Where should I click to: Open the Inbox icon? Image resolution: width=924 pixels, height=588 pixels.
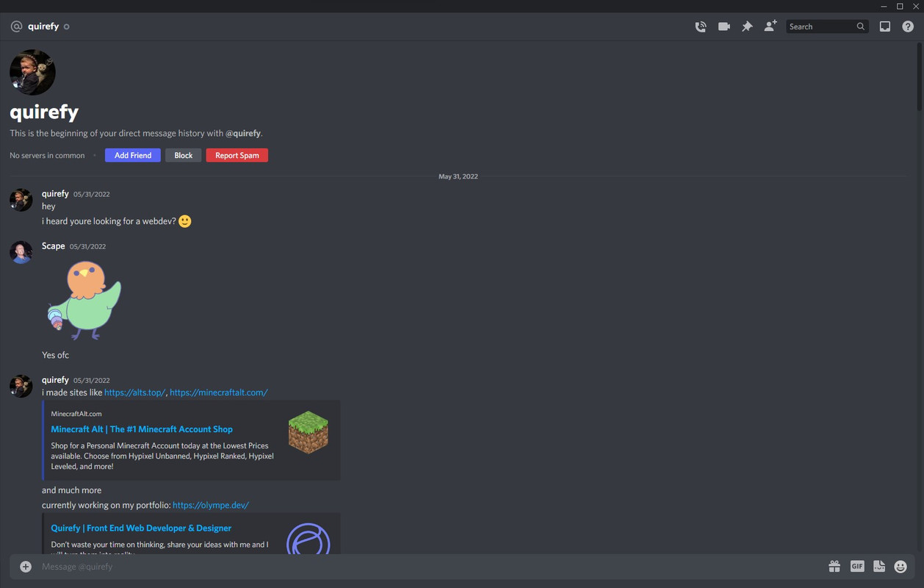click(885, 26)
